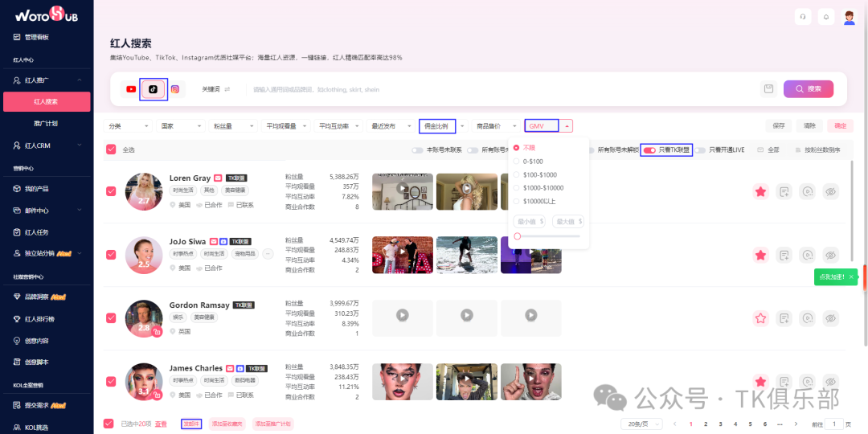Add a note for Gordon Ramsay

(784, 318)
